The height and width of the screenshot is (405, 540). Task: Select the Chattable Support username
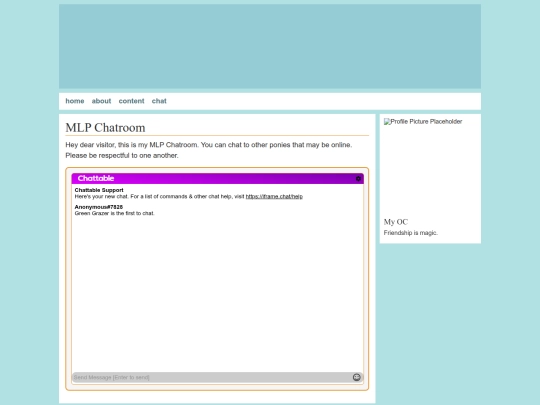pos(99,190)
